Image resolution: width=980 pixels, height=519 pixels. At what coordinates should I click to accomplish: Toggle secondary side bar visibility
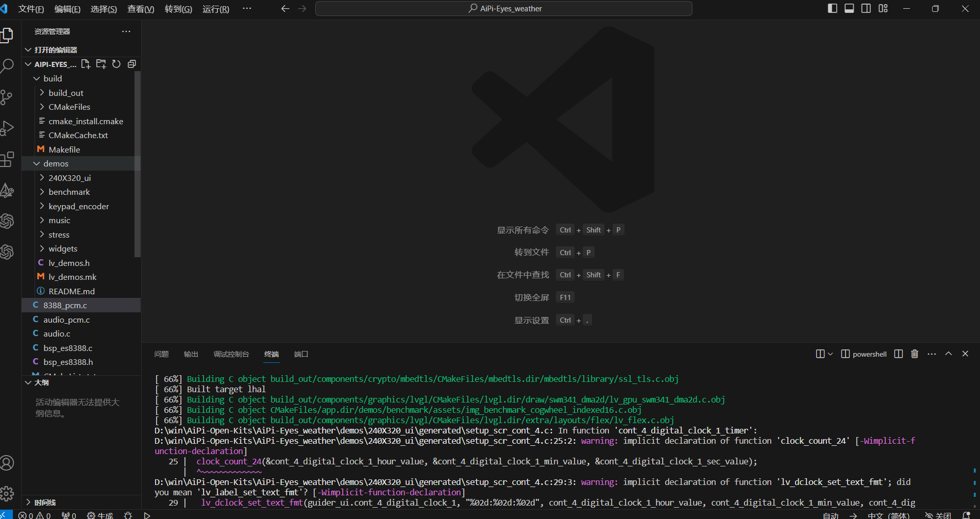tap(866, 8)
